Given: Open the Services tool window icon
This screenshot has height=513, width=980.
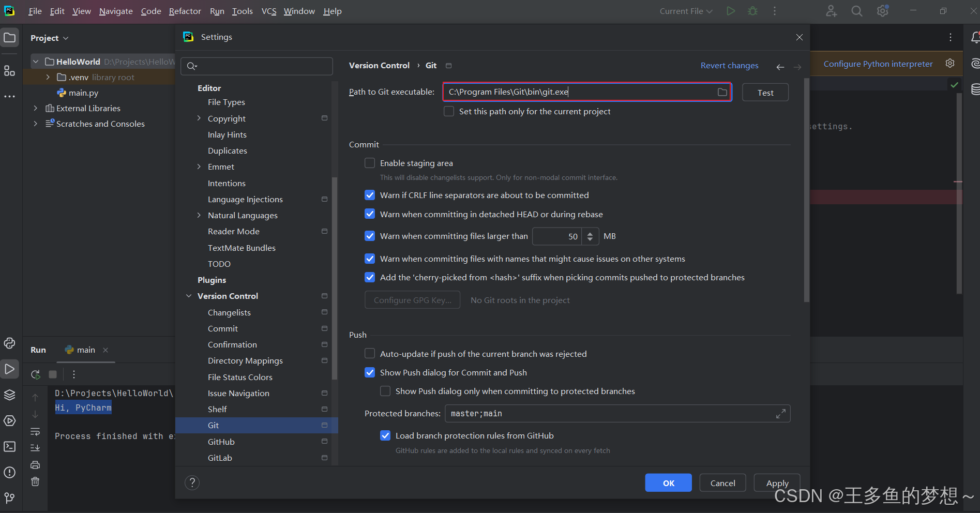Looking at the screenshot, I should tap(10, 421).
